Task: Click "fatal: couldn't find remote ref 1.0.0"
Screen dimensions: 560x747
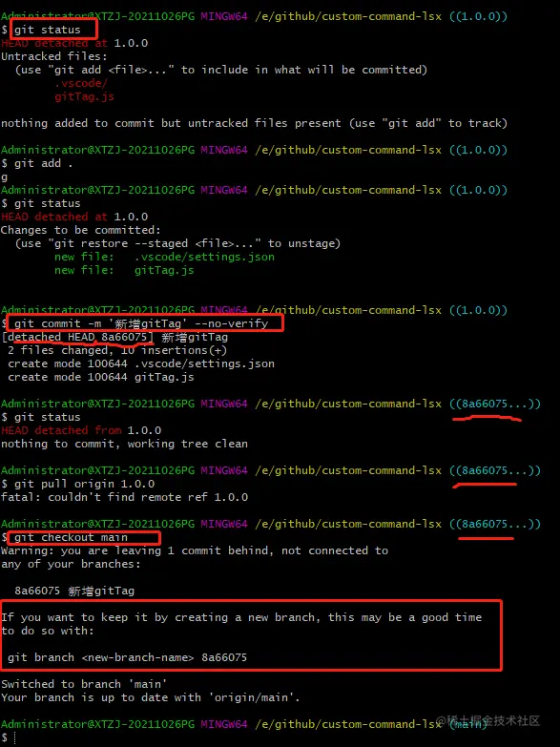Action: (x=124, y=497)
